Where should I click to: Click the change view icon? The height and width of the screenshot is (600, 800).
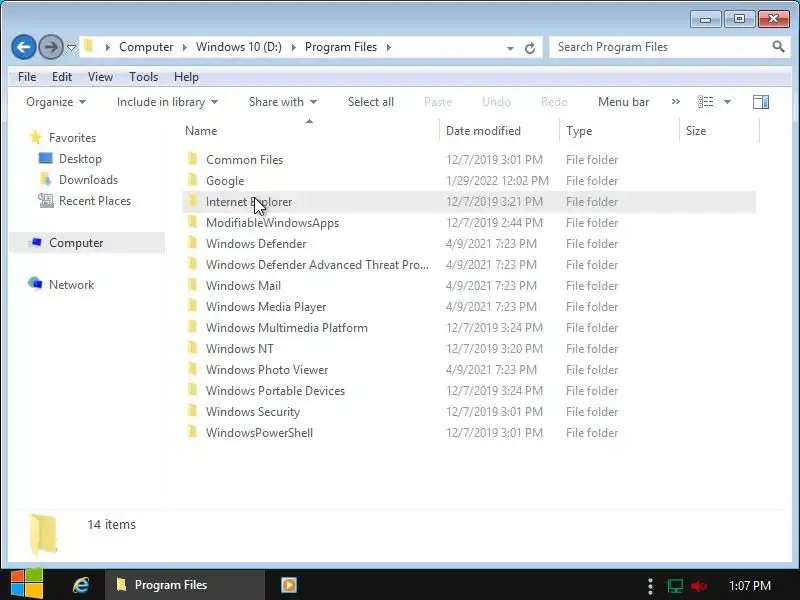(x=706, y=102)
